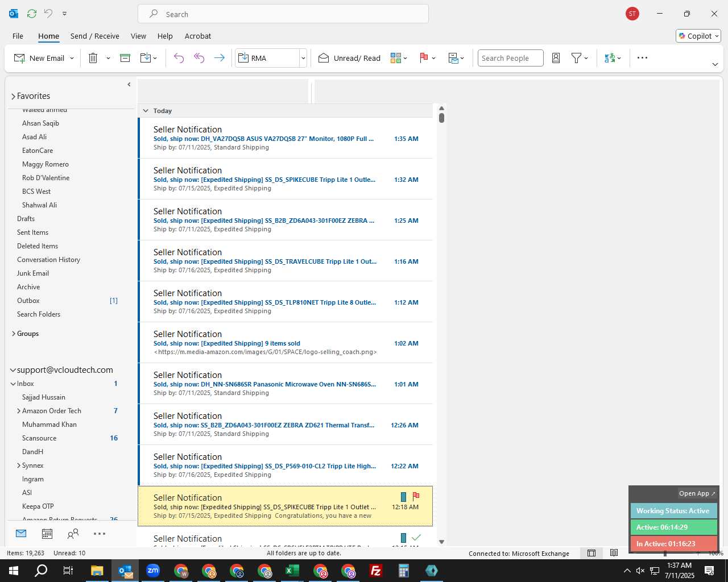This screenshot has width=728, height=582.
Task: Open the Categorize color squares menu
Action: (399, 58)
